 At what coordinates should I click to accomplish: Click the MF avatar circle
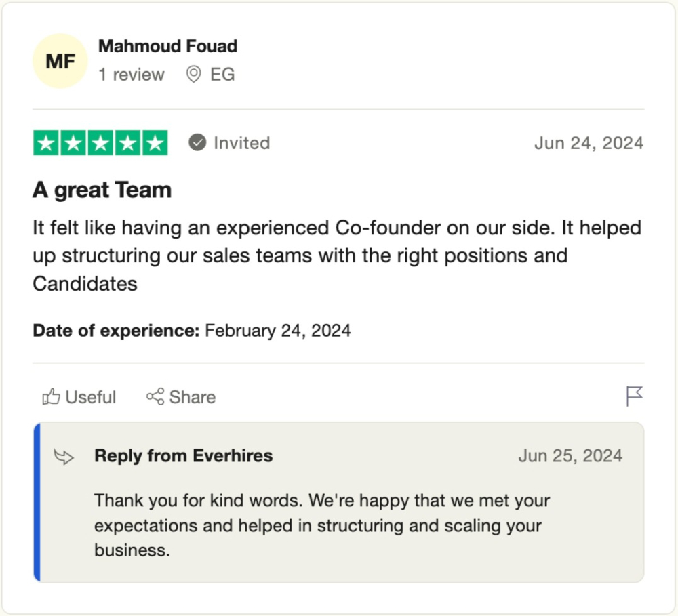click(60, 62)
